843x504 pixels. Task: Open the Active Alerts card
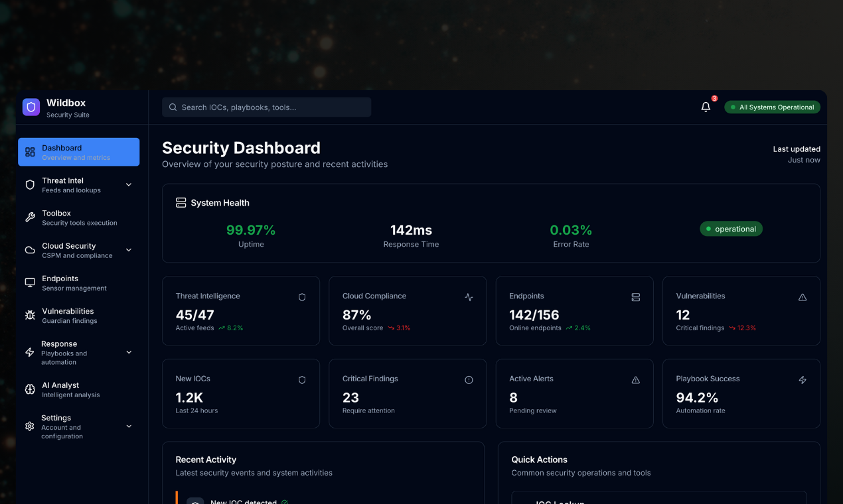[x=574, y=394]
